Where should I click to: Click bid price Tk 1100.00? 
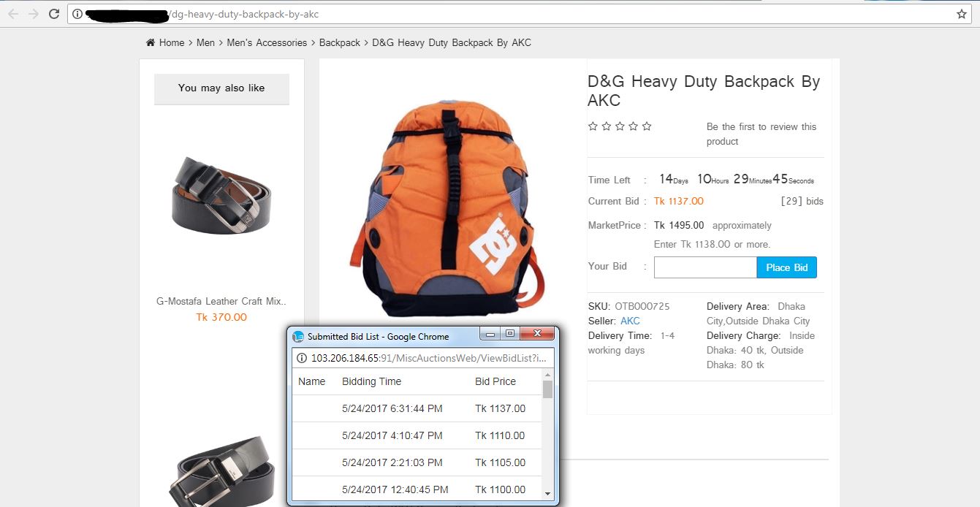pos(500,489)
